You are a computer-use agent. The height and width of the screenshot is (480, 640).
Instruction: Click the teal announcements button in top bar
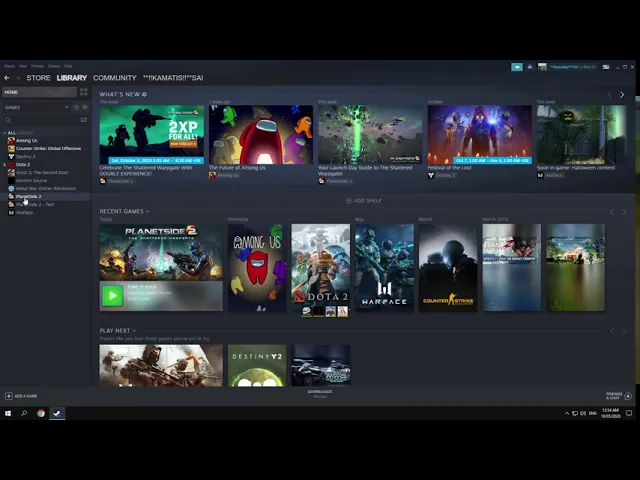point(517,67)
